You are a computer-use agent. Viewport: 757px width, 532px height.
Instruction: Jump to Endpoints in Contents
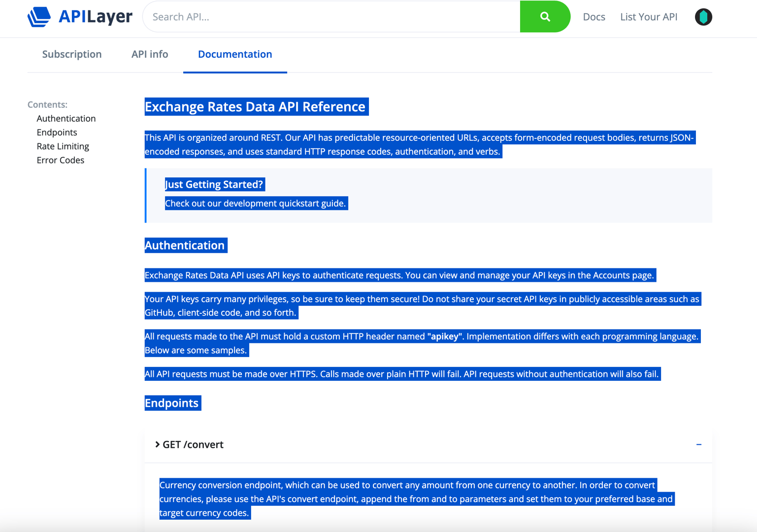tap(57, 132)
